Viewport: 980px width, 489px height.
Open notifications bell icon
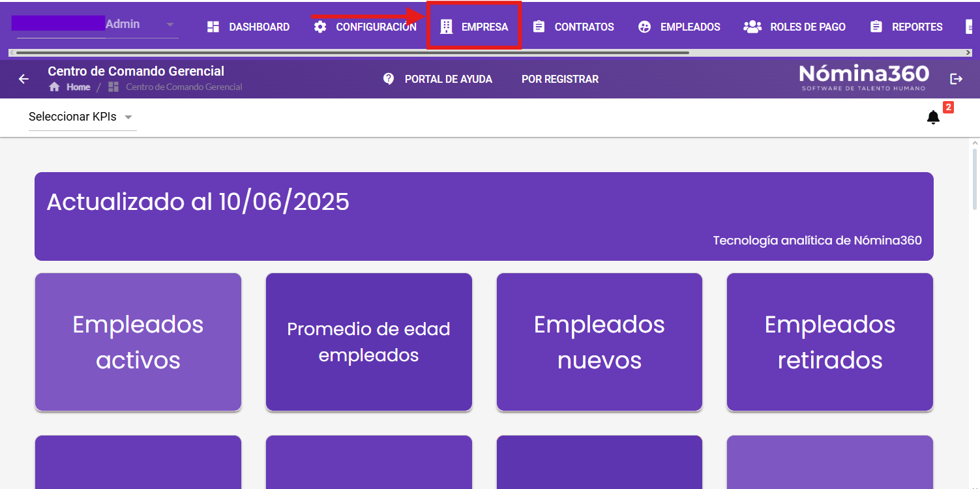coord(934,117)
